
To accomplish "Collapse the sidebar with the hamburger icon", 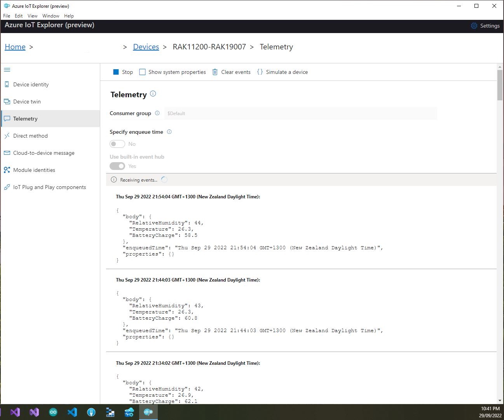I will [7, 70].
